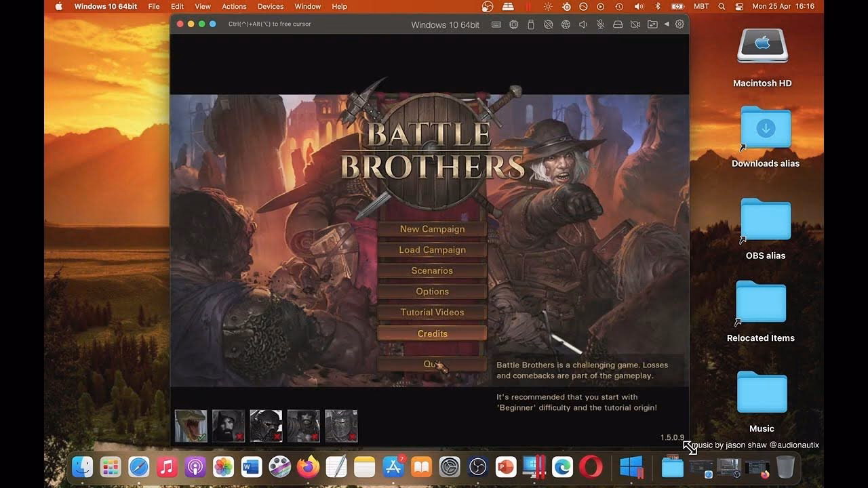Collapse the VM toolbar arrow
Screen dimensions: 868x488
click(666, 24)
